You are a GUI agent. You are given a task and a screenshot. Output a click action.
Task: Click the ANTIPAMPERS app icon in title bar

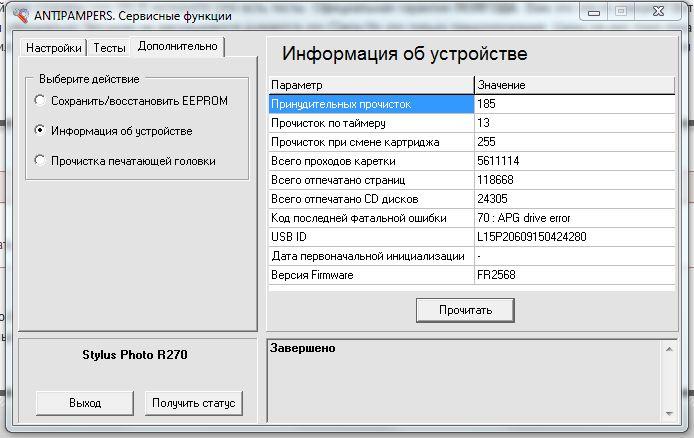tap(20, 15)
